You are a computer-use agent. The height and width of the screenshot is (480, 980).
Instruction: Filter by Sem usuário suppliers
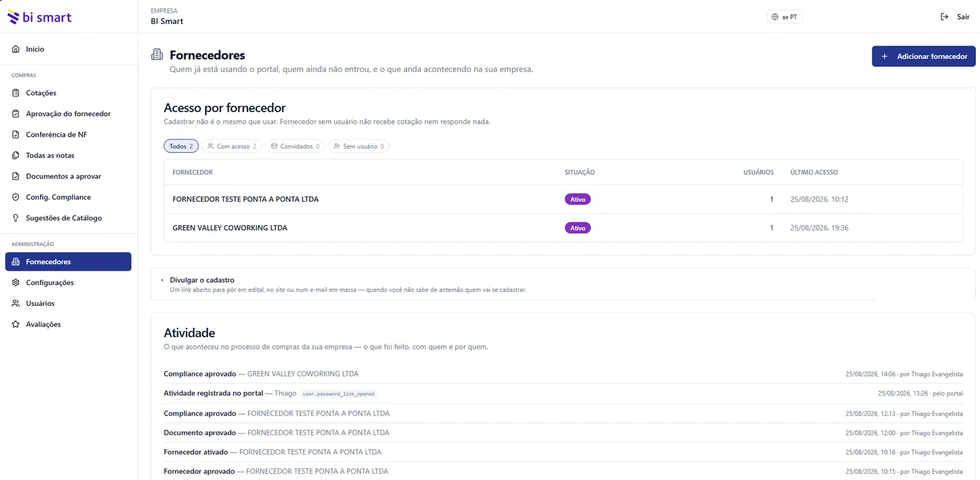pyautogui.click(x=359, y=146)
